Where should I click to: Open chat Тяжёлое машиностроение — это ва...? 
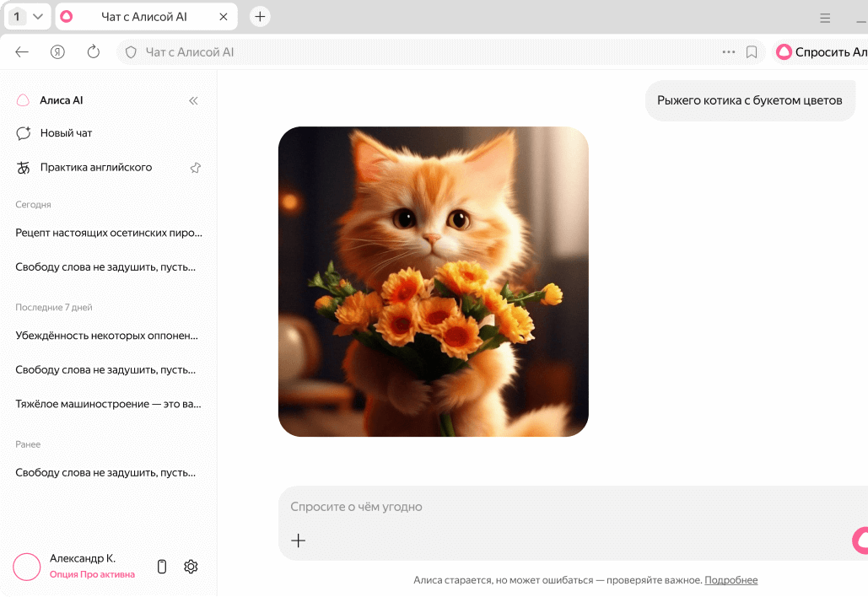[x=109, y=405]
